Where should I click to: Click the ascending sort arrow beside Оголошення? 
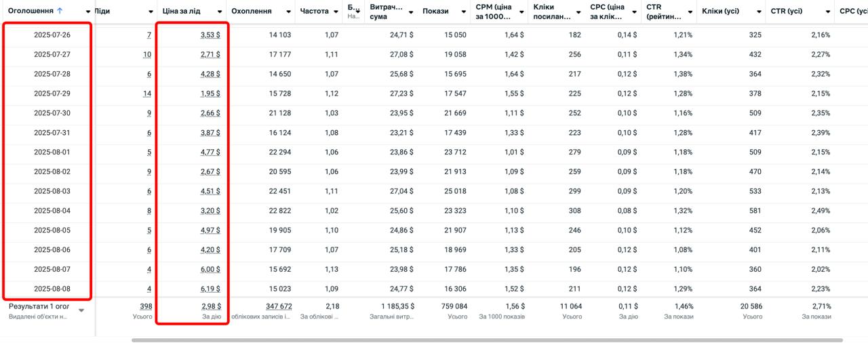coord(60,11)
